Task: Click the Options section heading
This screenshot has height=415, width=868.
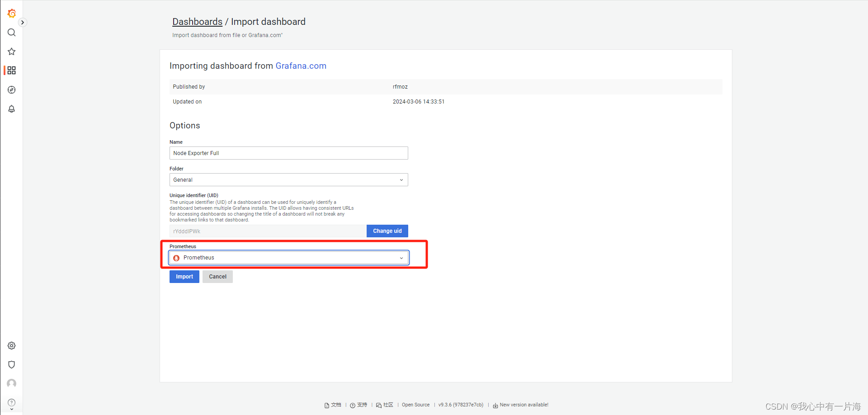Action: (x=185, y=126)
